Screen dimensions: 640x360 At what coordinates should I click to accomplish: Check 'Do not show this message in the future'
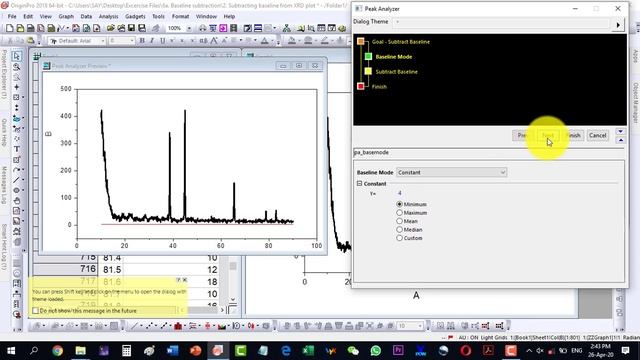click(x=36, y=311)
